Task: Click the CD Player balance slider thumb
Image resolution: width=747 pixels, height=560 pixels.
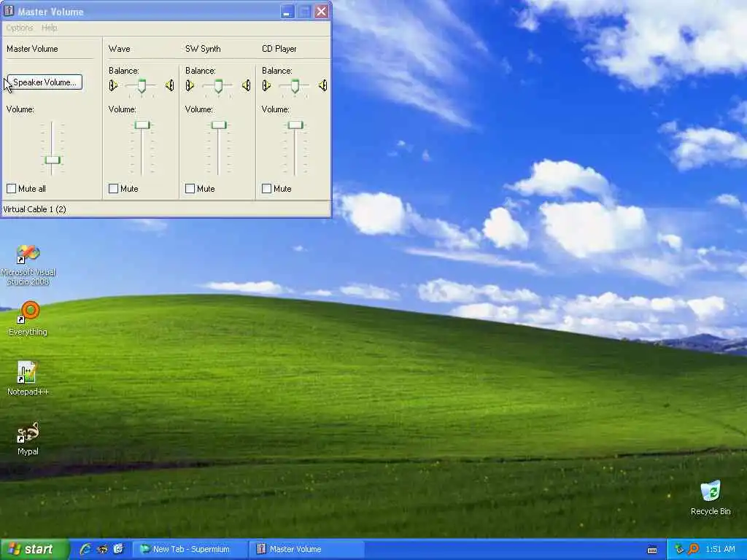Action: coord(295,86)
